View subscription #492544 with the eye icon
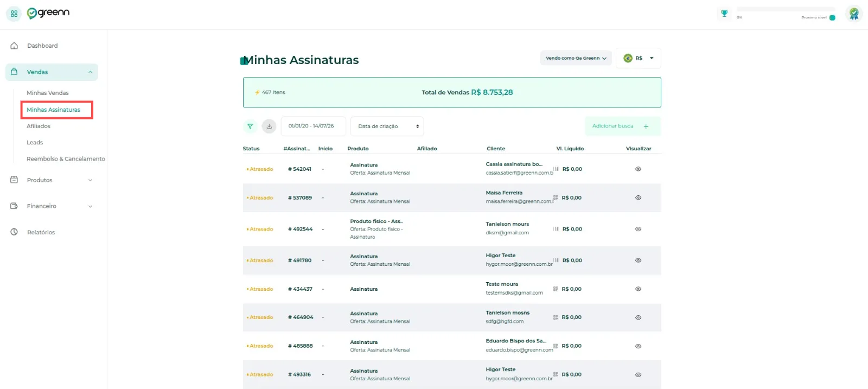The width and height of the screenshot is (868, 389). (638, 229)
